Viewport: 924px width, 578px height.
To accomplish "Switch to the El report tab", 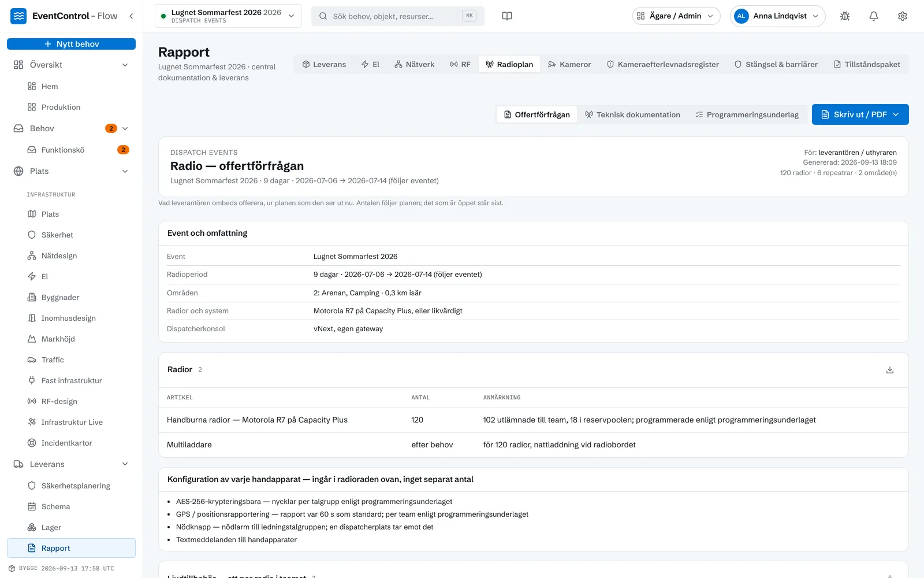I will [370, 64].
